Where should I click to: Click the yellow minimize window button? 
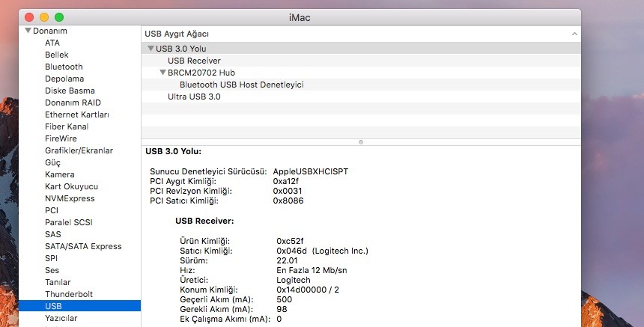pyautogui.click(x=44, y=16)
